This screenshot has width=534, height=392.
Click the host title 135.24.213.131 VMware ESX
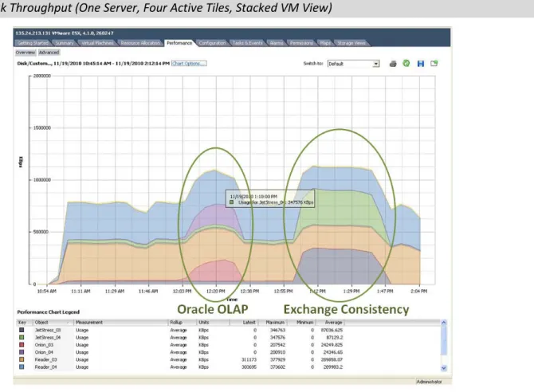click(x=65, y=33)
